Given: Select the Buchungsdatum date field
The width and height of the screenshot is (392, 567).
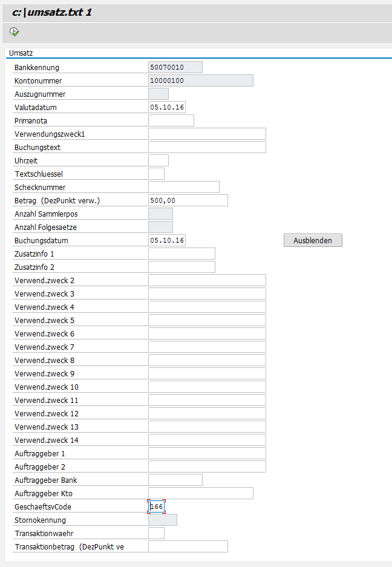Looking at the screenshot, I should [x=166, y=240].
